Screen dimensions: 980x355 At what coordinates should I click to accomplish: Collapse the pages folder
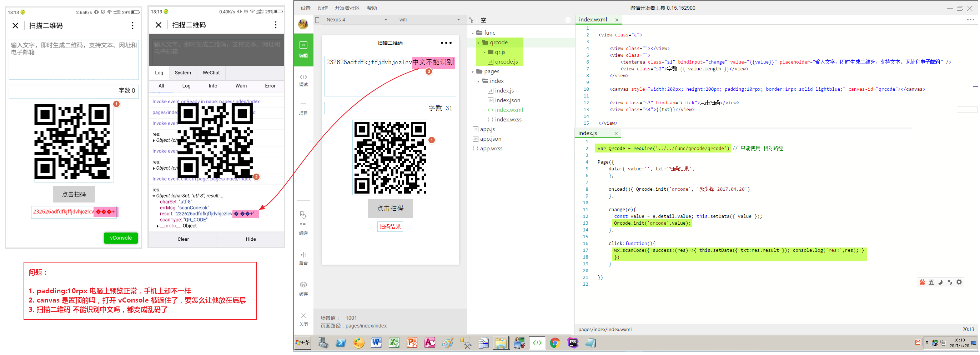[x=473, y=71]
